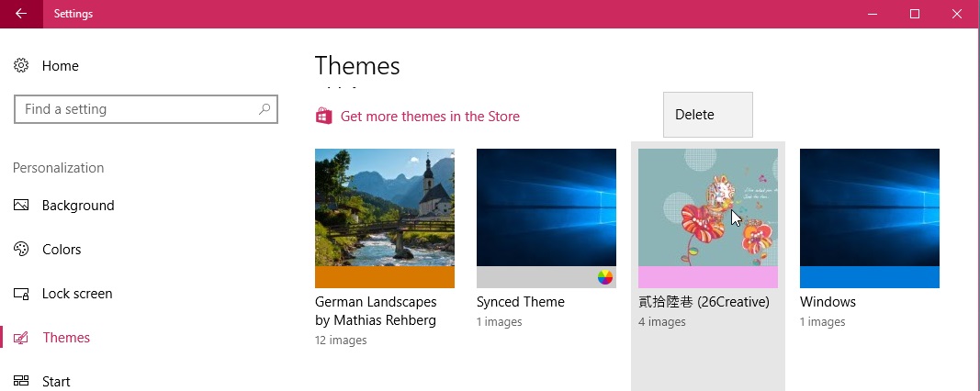Click orange color bar under German Landscapes

point(385,277)
